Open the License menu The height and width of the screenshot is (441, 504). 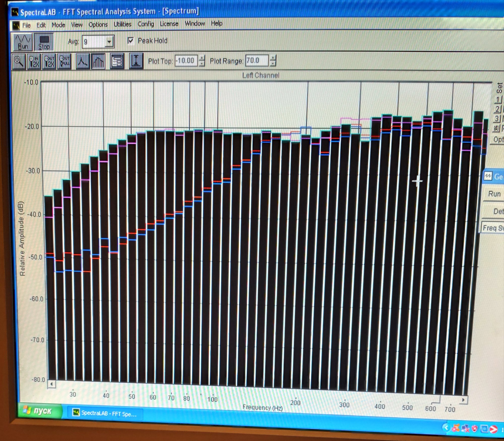tap(169, 24)
